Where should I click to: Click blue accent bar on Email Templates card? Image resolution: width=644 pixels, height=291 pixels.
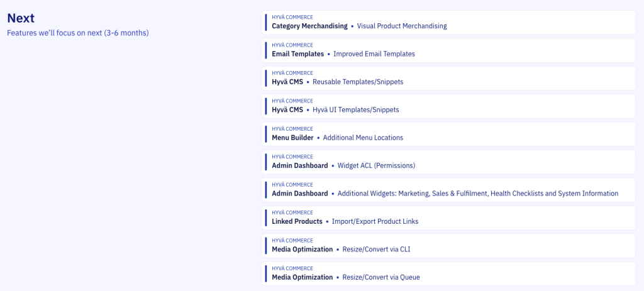coord(266,50)
